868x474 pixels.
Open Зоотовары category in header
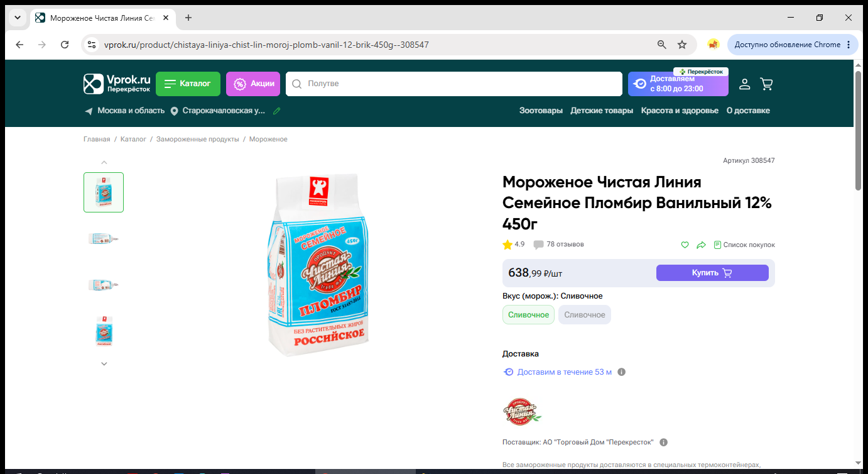541,111
